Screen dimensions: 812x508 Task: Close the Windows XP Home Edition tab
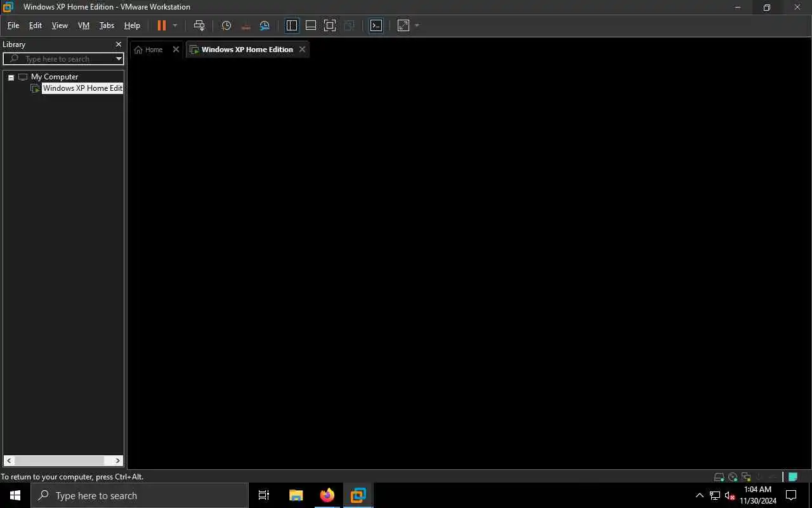[x=302, y=50]
